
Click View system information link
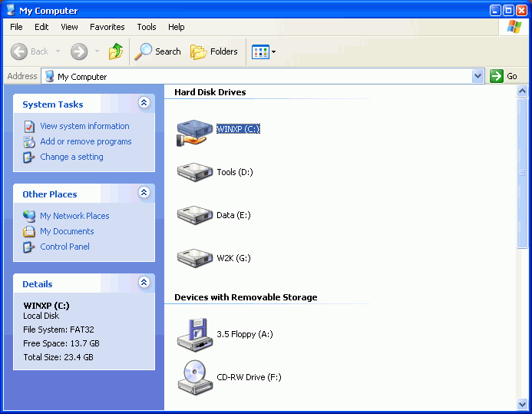pos(84,126)
